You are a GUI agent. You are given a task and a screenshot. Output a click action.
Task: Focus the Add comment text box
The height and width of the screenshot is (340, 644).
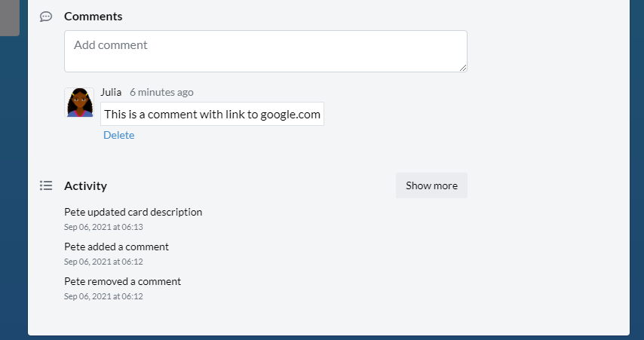[x=265, y=51]
